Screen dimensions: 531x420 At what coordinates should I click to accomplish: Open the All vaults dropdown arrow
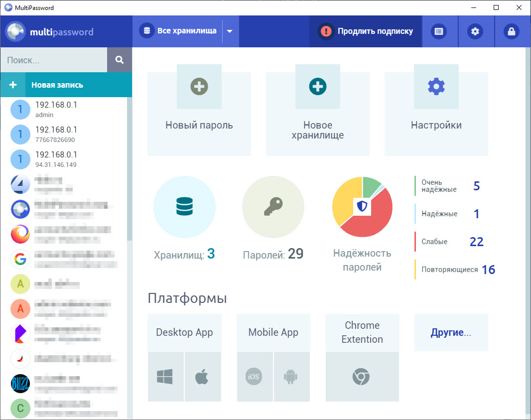click(230, 31)
